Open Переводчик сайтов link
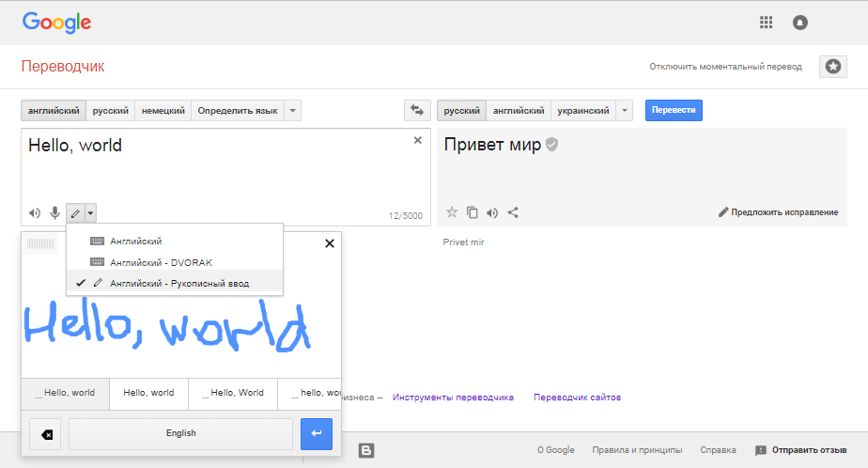Image resolution: width=868 pixels, height=468 pixels. pyautogui.click(x=578, y=398)
